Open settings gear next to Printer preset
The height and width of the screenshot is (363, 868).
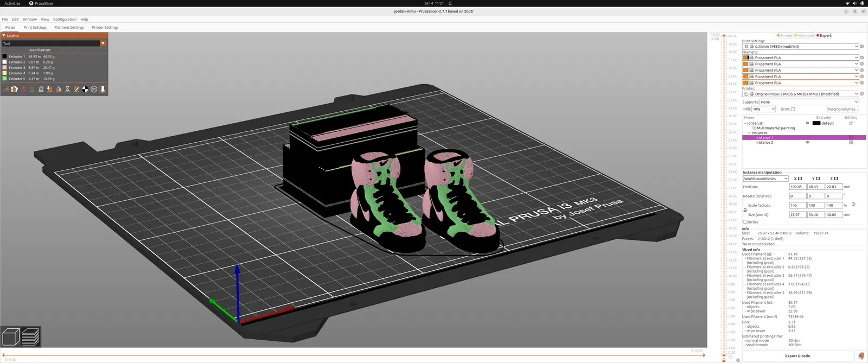point(862,94)
